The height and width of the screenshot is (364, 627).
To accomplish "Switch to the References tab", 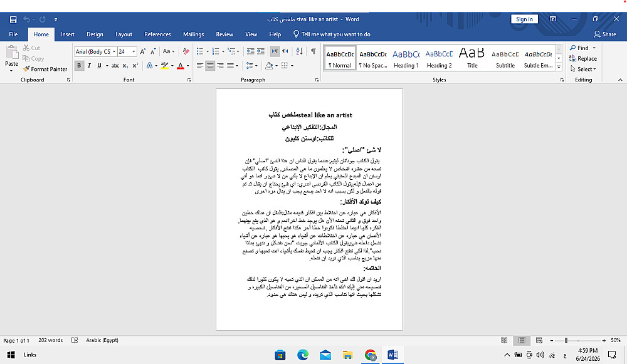I will coord(157,34).
